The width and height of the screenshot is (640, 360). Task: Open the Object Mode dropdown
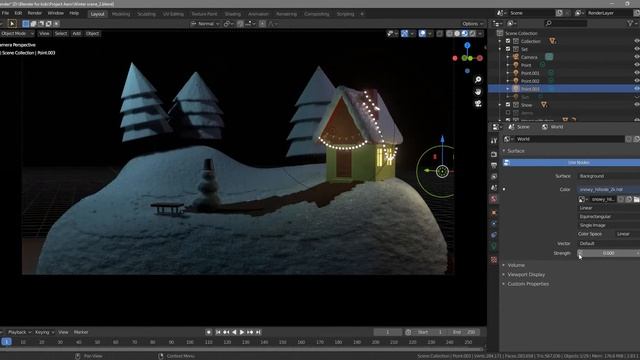click(x=17, y=33)
